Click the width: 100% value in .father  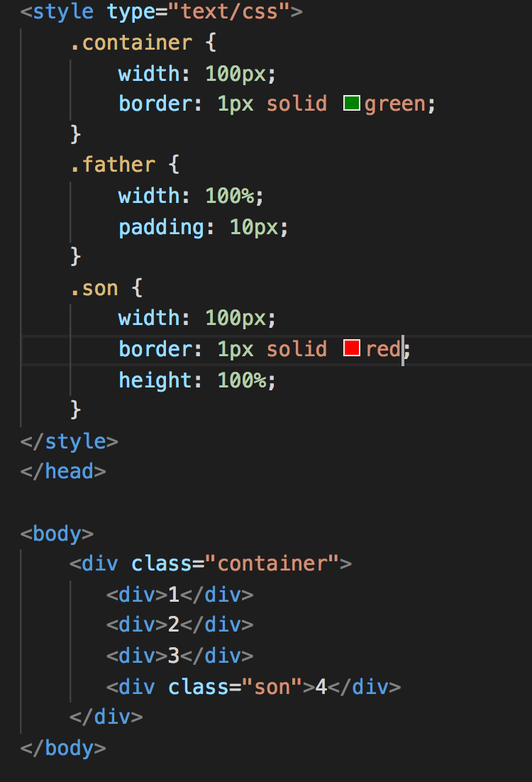pos(231,196)
